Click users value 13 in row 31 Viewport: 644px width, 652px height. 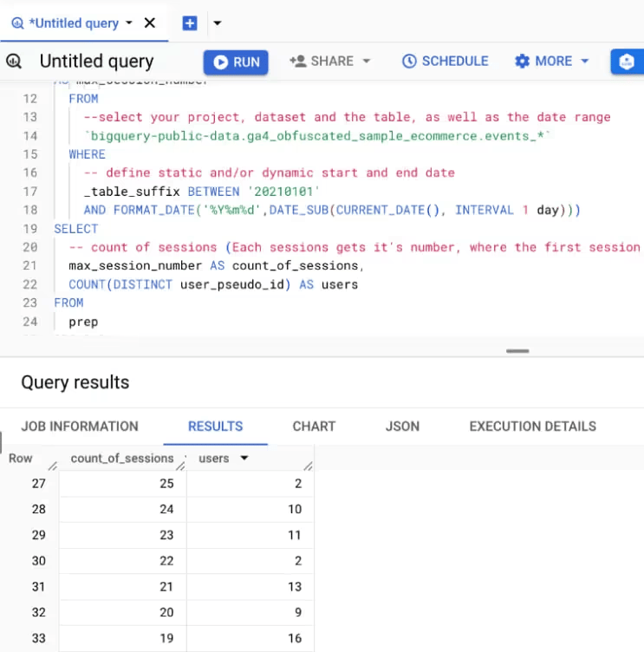pos(295,586)
